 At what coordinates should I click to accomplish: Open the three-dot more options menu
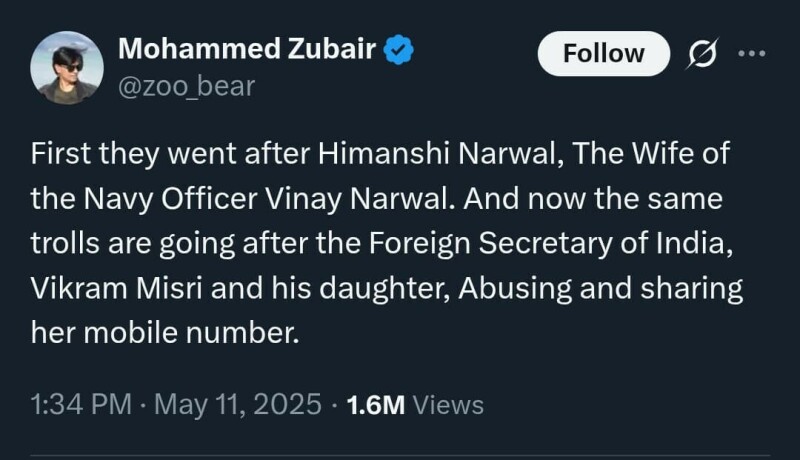[x=751, y=53]
